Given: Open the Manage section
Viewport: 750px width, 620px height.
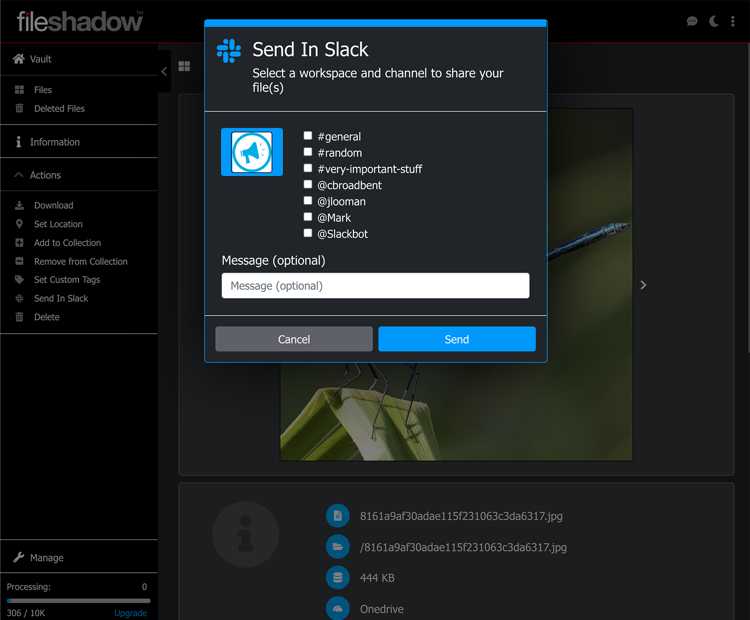Looking at the screenshot, I should point(46,558).
